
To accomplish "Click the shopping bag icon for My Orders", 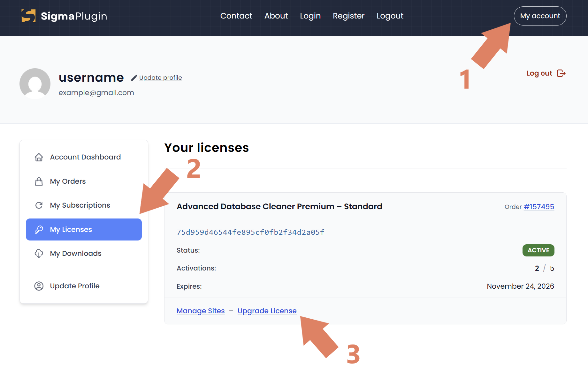I will click(39, 181).
